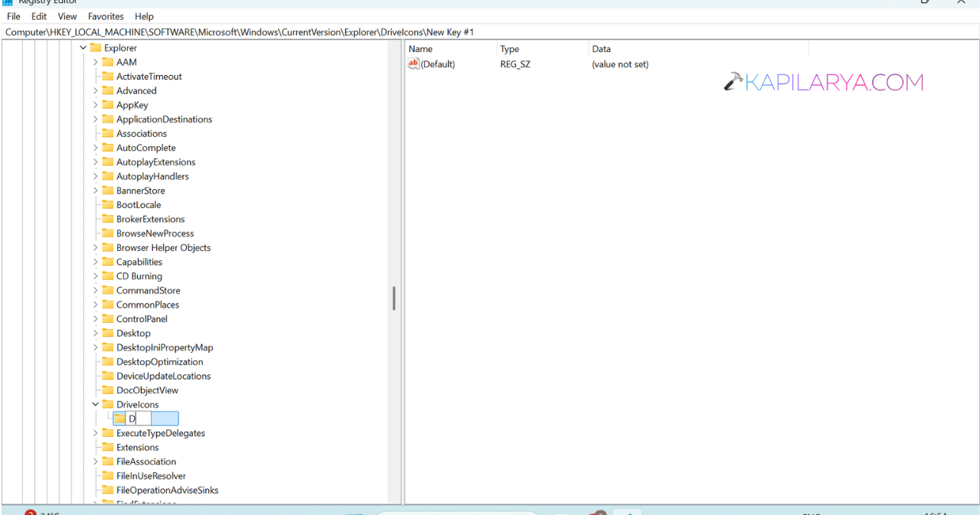Click the (Default) string value icon
The width and height of the screenshot is (980, 515).
tap(413, 64)
